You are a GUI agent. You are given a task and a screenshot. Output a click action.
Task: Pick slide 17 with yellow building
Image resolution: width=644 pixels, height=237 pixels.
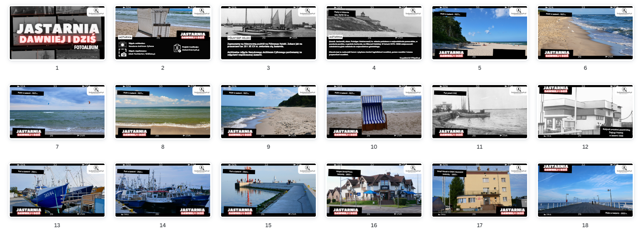[x=480, y=190]
